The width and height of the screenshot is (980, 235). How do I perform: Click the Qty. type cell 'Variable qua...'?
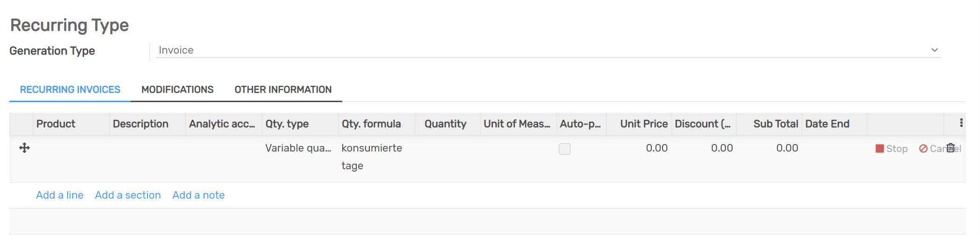point(298,148)
